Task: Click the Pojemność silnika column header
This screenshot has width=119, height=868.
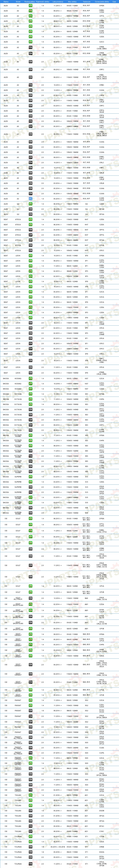Action: [42, 2]
